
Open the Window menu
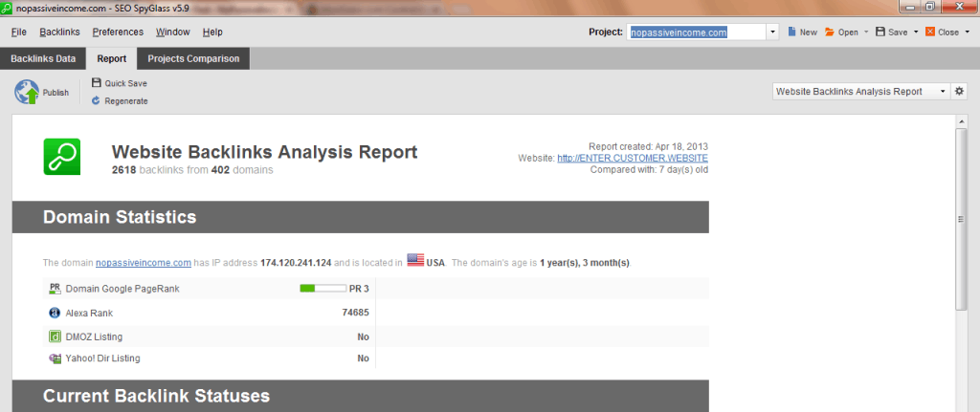pyautogui.click(x=173, y=32)
